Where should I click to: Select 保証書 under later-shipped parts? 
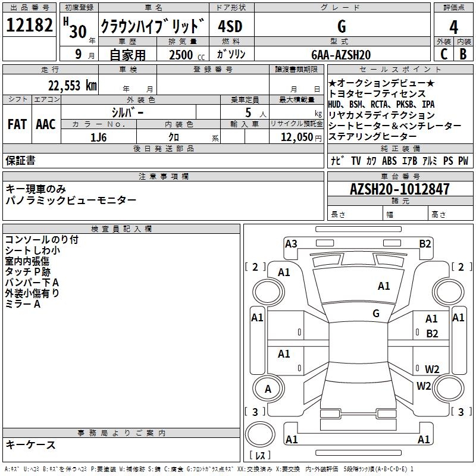click(x=20, y=160)
